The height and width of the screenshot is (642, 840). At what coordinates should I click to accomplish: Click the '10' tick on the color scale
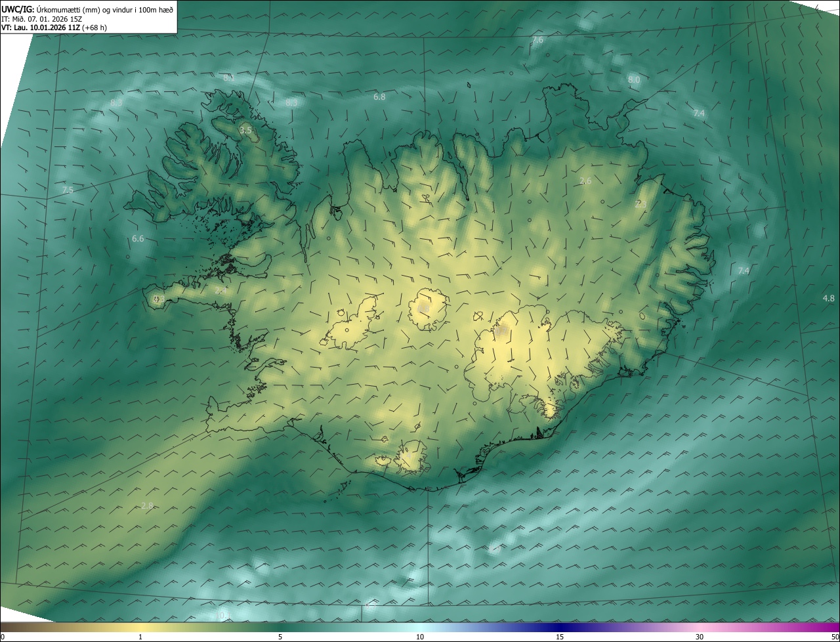(x=420, y=637)
